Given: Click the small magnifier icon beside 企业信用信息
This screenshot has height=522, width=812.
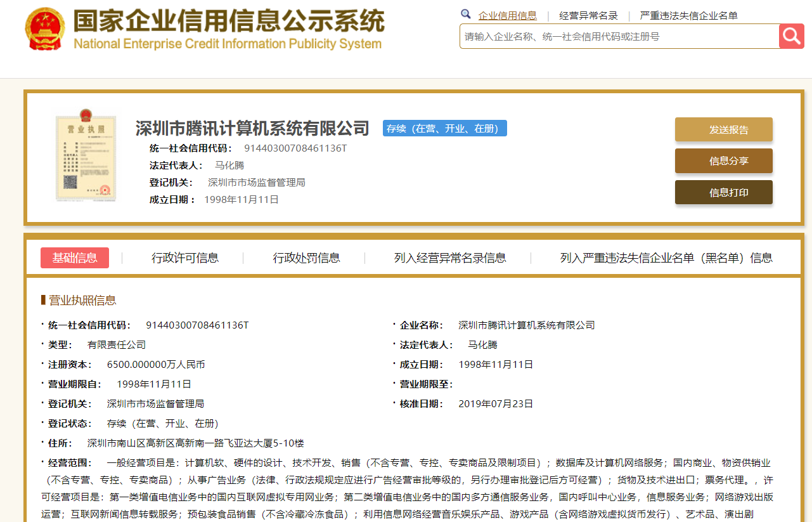Looking at the screenshot, I should tap(465, 15).
